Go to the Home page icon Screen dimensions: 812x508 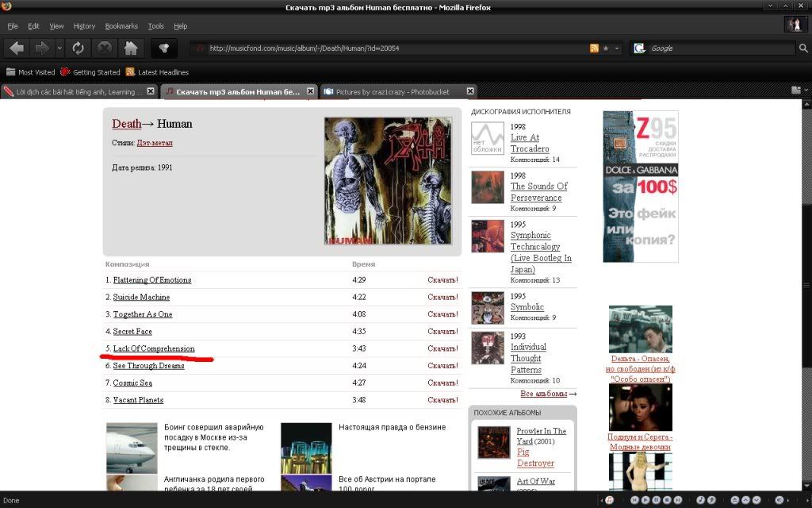pyautogui.click(x=131, y=48)
